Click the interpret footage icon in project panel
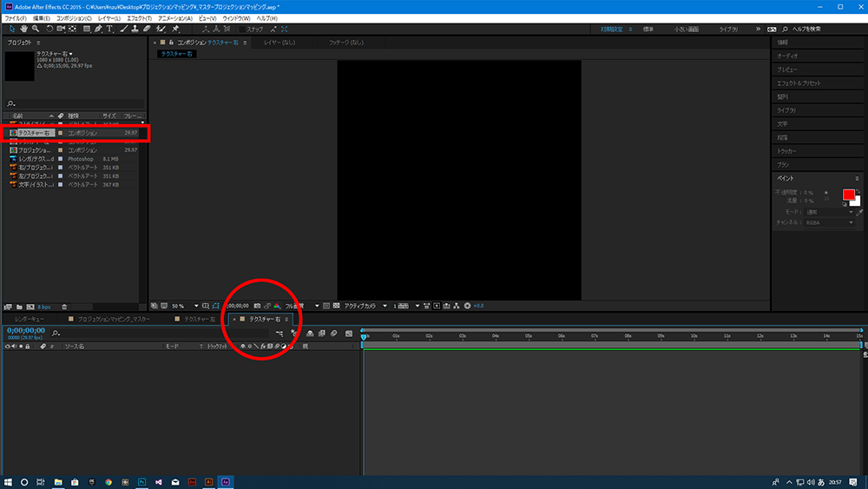The height and width of the screenshot is (489, 868). [8, 307]
